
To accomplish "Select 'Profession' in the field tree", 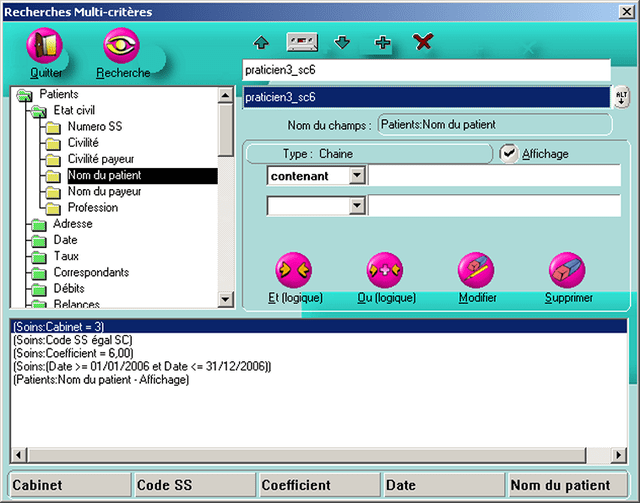I will coord(92,208).
